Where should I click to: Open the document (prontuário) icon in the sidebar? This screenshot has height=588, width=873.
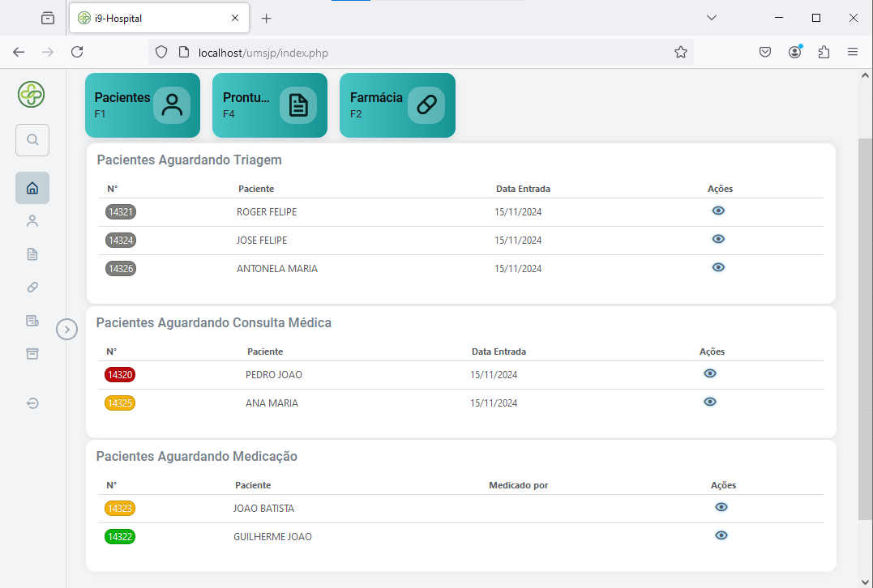[32, 254]
